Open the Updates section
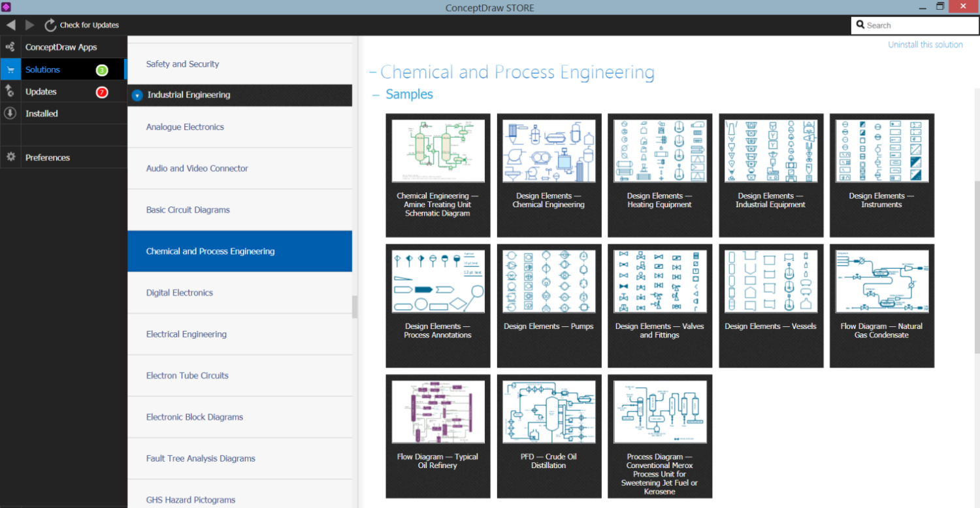Screen dimensions: 980x508 63,92
